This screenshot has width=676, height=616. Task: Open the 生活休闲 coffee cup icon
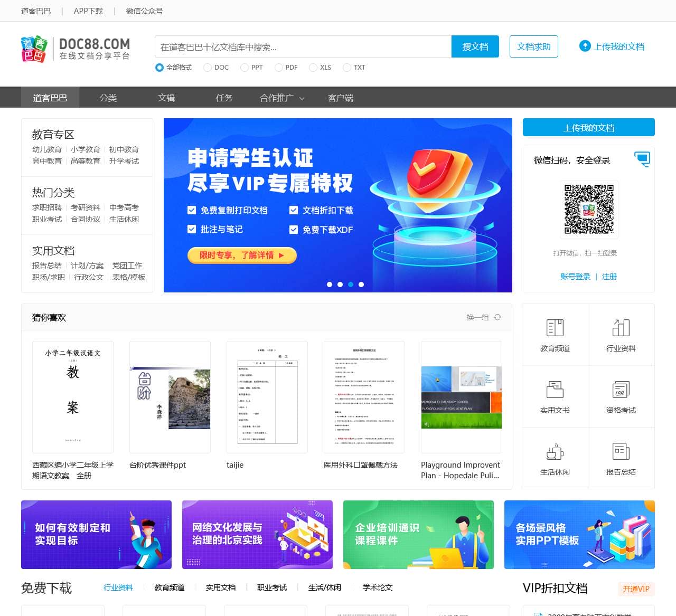[555, 451]
